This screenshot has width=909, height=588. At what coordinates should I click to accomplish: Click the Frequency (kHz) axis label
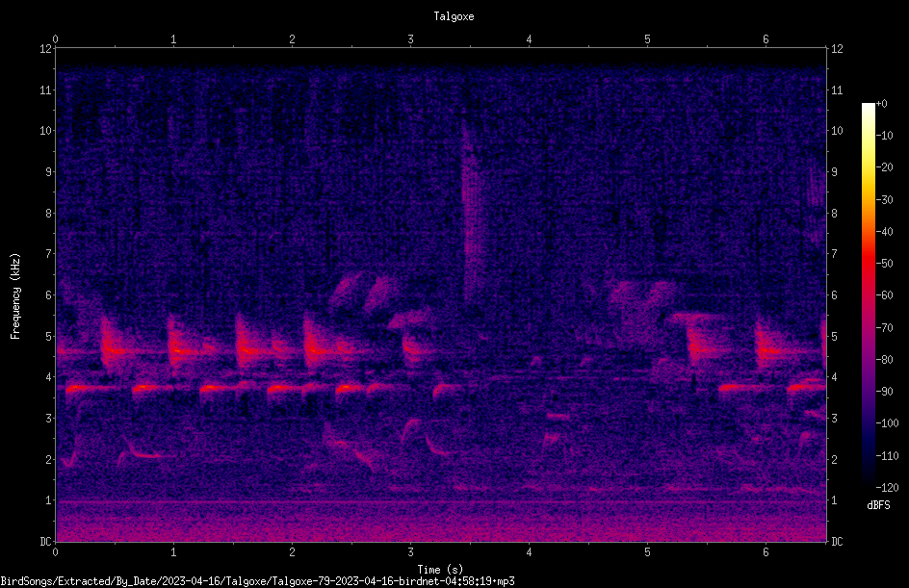[15, 296]
